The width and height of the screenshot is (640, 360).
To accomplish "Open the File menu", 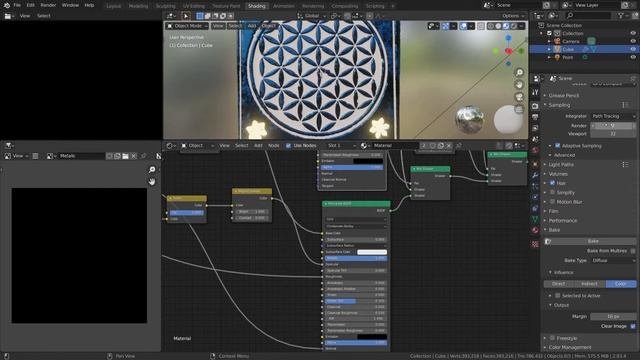I will coord(17,5).
